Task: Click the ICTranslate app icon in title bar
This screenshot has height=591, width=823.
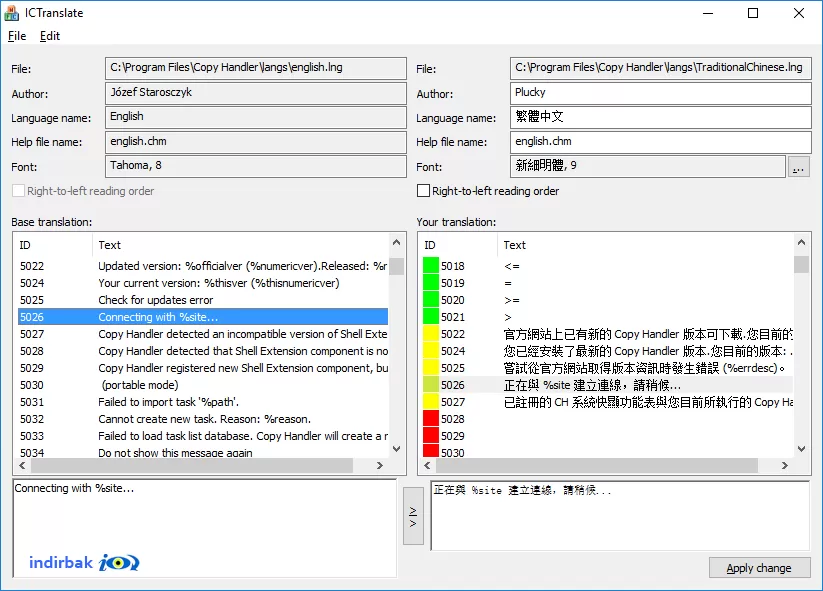Action: click(x=12, y=13)
